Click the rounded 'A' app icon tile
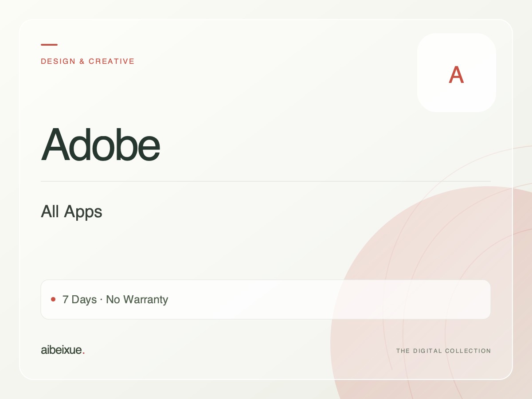This screenshot has width=532, height=399. click(456, 73)
